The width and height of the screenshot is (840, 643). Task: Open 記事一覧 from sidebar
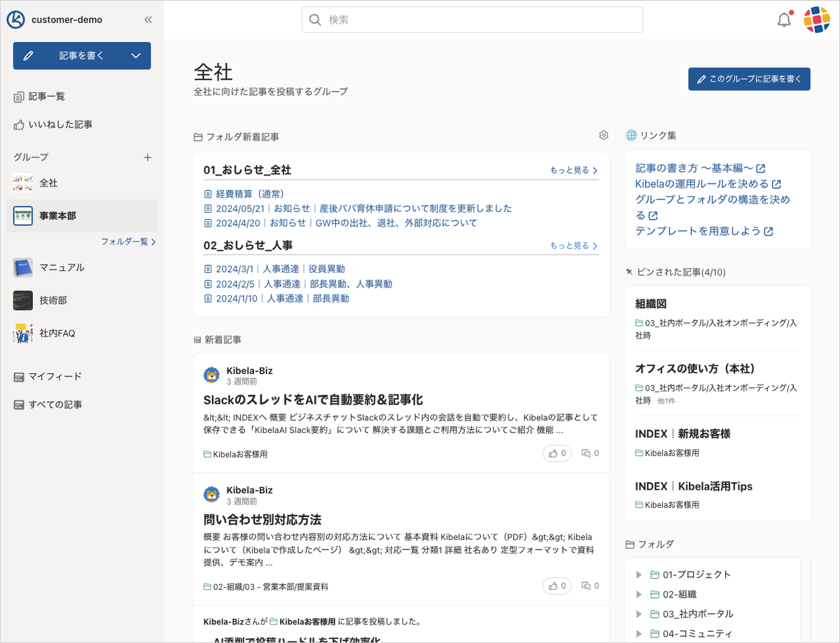47,97
